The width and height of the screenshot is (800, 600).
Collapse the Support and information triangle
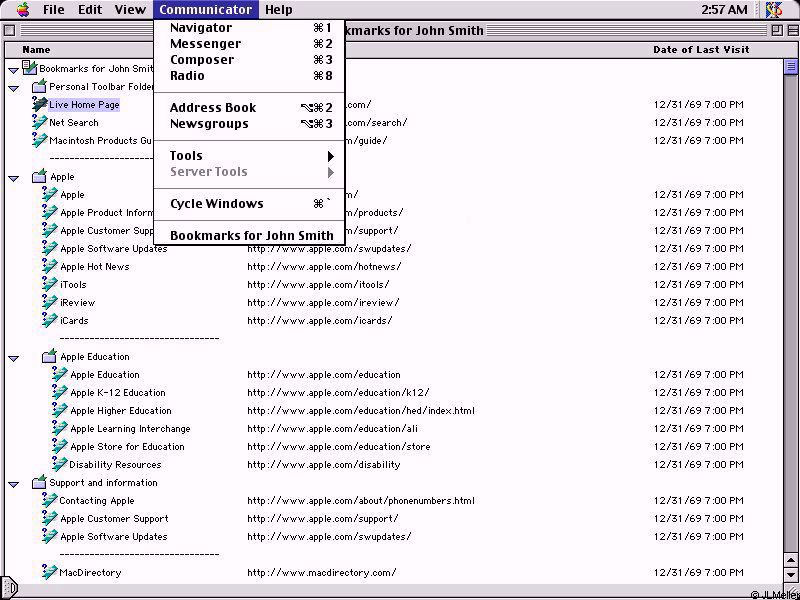[x=14, y=483]
